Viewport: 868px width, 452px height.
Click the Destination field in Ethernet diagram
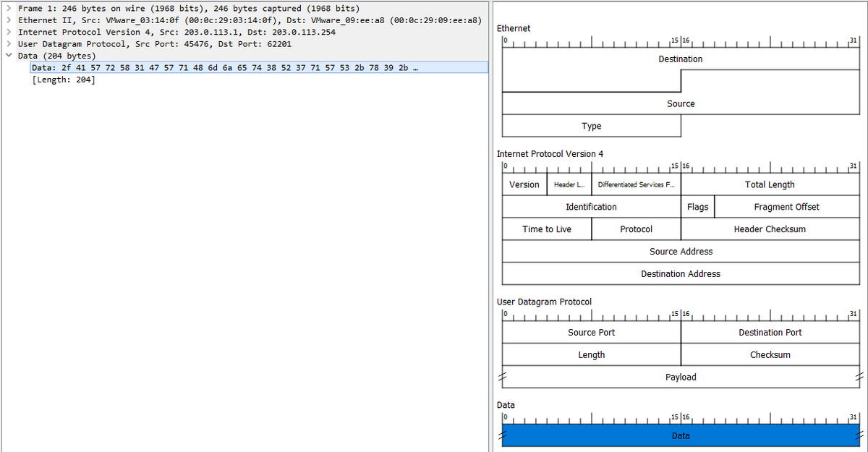coord(680,59)
